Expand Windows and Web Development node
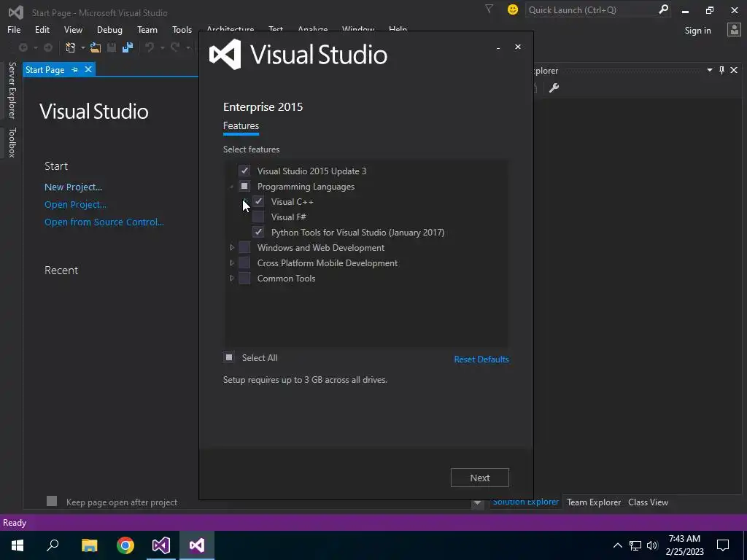The height and width of the screenshot is (560, 747). pos(231,248)
